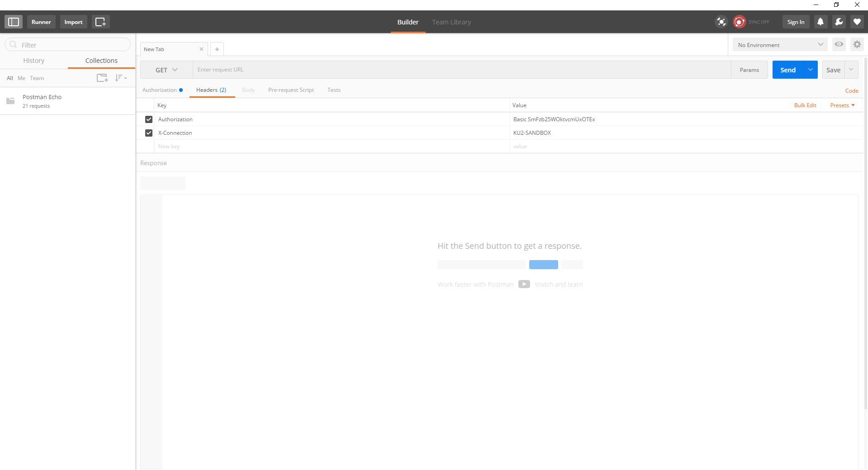This screenshot has width=868, height=470.
Task: Uncheck the Authorization header checkbox
Action: tap(149, 119)
